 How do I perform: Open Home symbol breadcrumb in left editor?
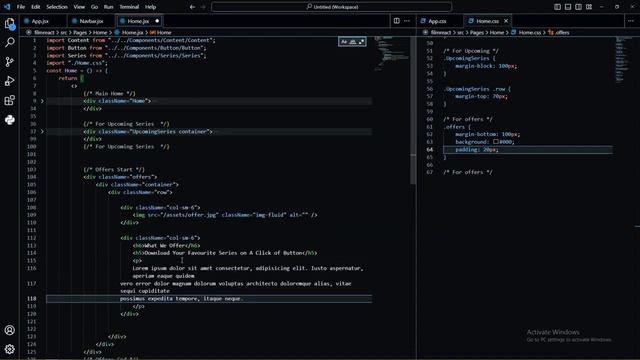click(x=164, y=32)
